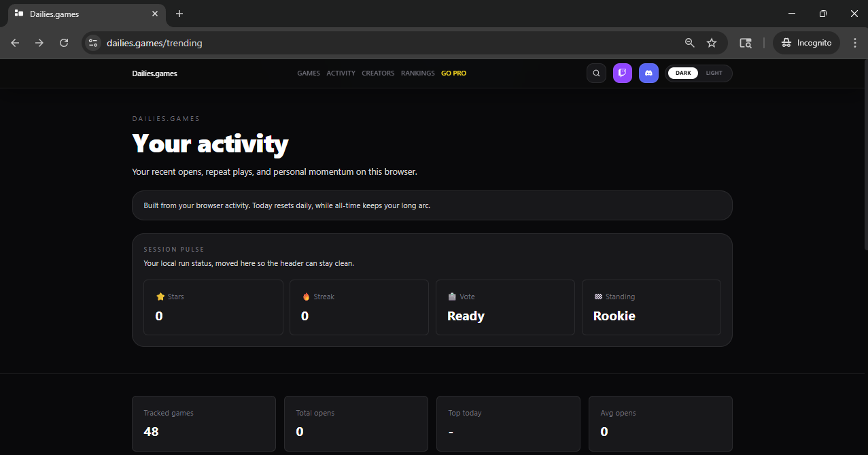Click the browser back arrow
868x455 pixels.
click(x=15, y=43)
